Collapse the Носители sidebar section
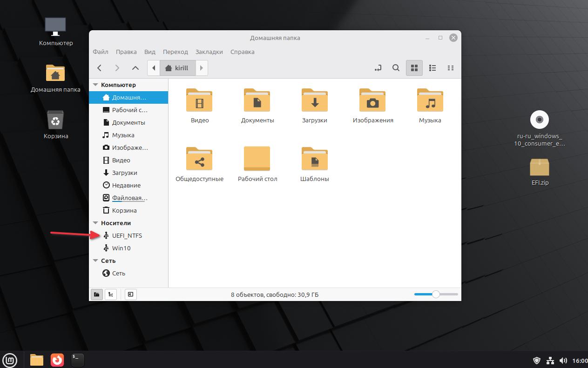 [96, 223]
